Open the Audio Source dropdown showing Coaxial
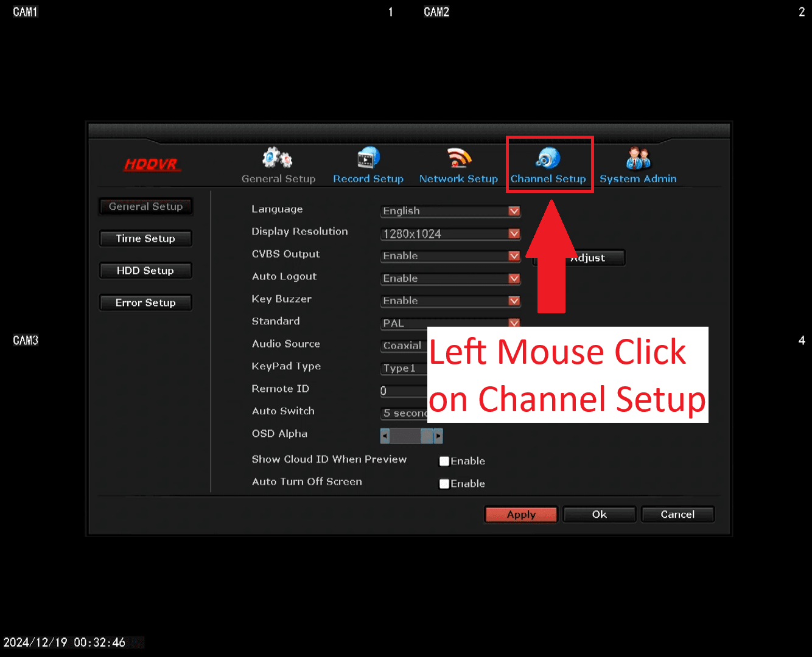The width and height of the screenshot is (812, 657). pos(404,346)
